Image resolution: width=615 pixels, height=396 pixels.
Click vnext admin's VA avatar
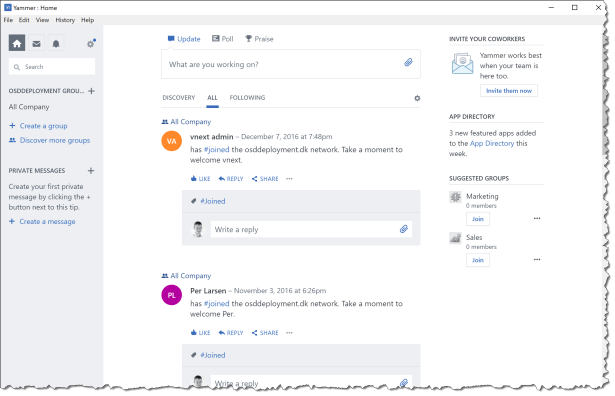172,141
